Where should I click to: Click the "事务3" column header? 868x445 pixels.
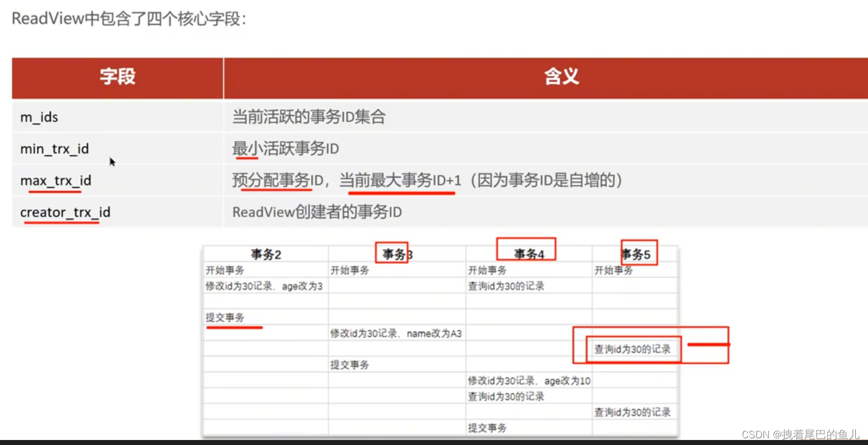[398, 254]
